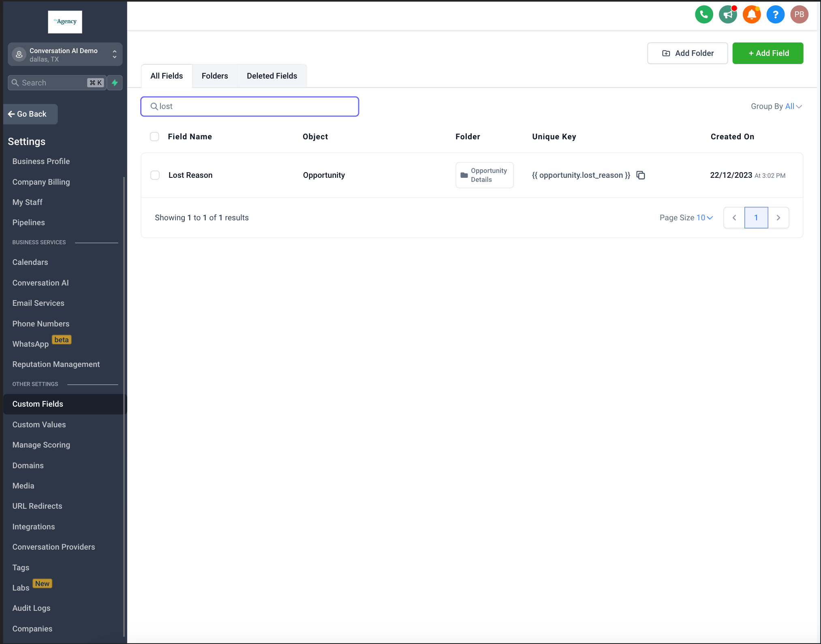This screenshot has width=821, height=644.
Task: Focus the custom fields search box
Action: tap(250, 106)
